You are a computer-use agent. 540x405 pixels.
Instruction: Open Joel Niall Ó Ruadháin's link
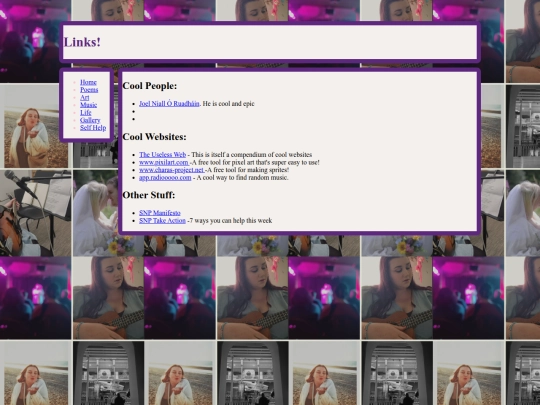[x=169, y=104]
